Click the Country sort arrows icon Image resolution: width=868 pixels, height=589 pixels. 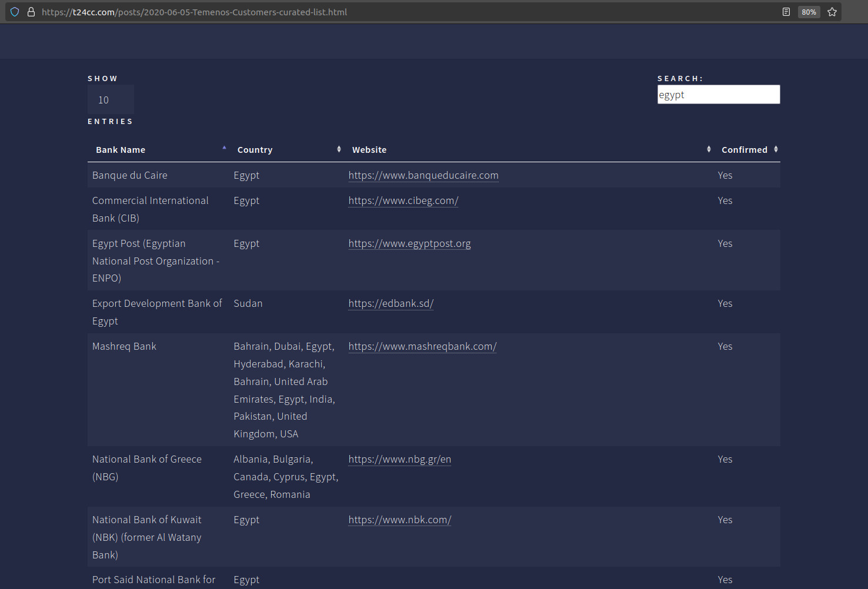click(339, 149)
